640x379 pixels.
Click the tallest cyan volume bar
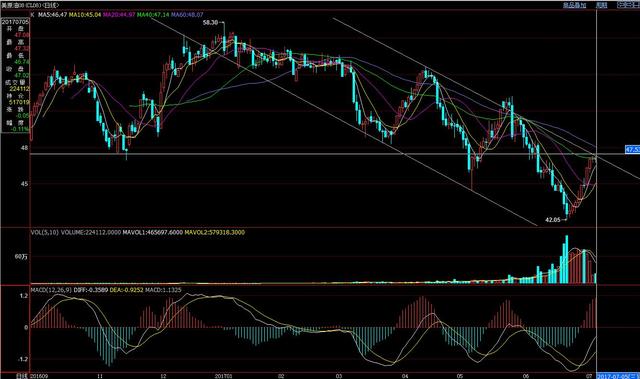point(567,259)
